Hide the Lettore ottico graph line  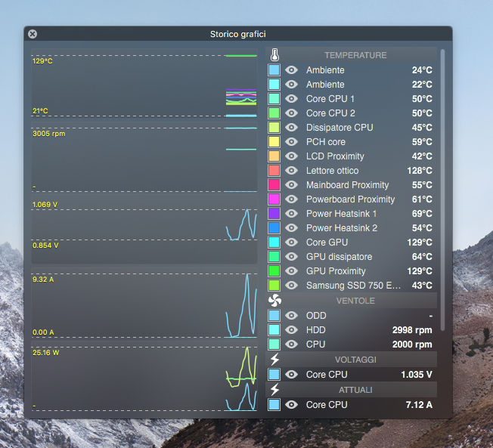click(291, 170)
